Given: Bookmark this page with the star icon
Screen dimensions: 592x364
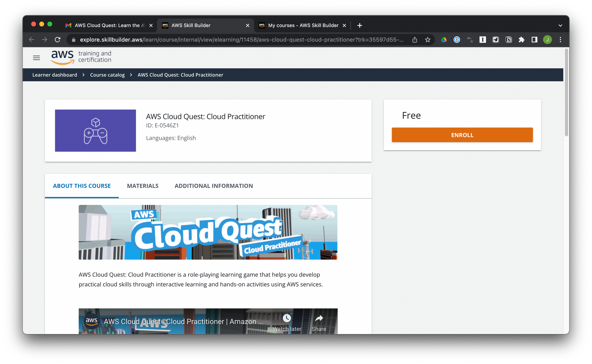Looking at the screenshot, I should coord(428,40).
